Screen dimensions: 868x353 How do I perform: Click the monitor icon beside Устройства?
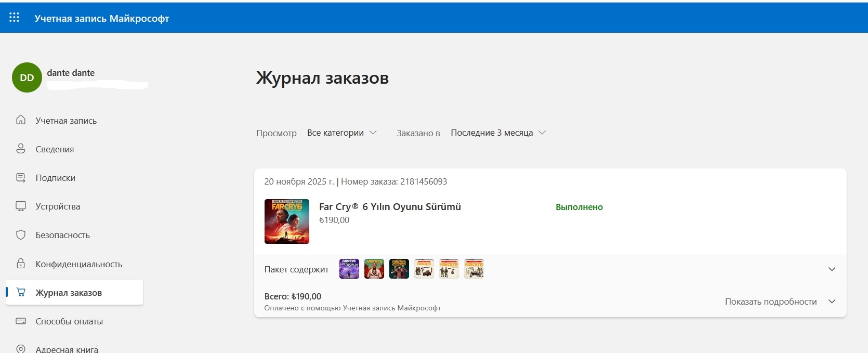click(21, 206)
